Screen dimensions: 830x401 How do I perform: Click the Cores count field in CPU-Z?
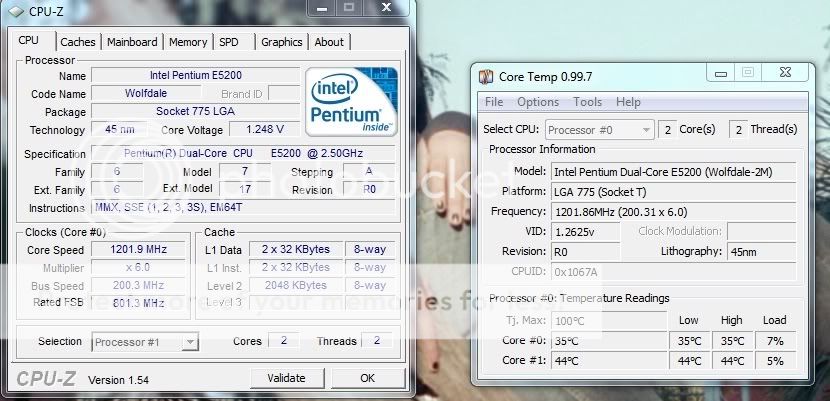click(x=284, y=340)
